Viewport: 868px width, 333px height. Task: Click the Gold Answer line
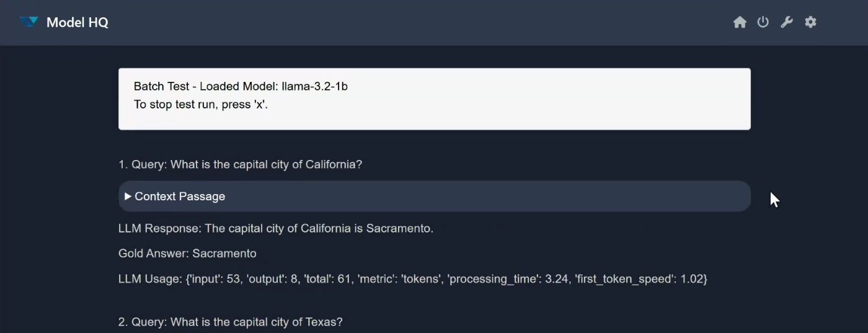click(187, 254)
